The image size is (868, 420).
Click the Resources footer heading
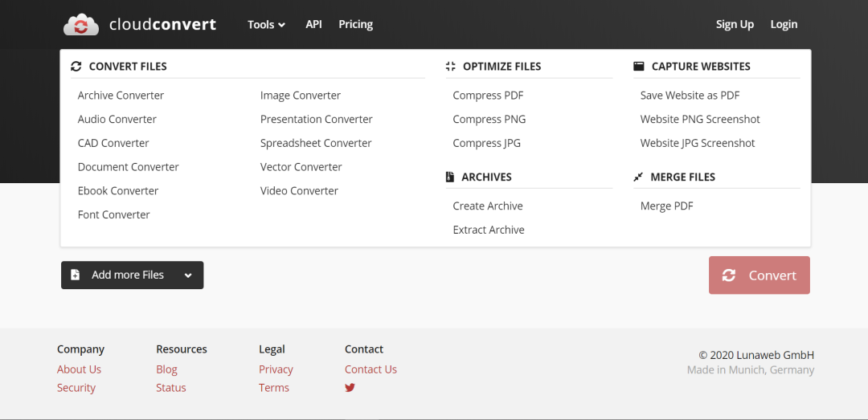pyautogui.click(x=182, y=349)
